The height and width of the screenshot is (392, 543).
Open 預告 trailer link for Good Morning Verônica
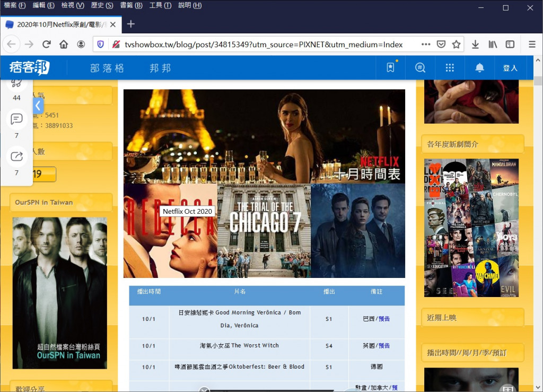384,319
